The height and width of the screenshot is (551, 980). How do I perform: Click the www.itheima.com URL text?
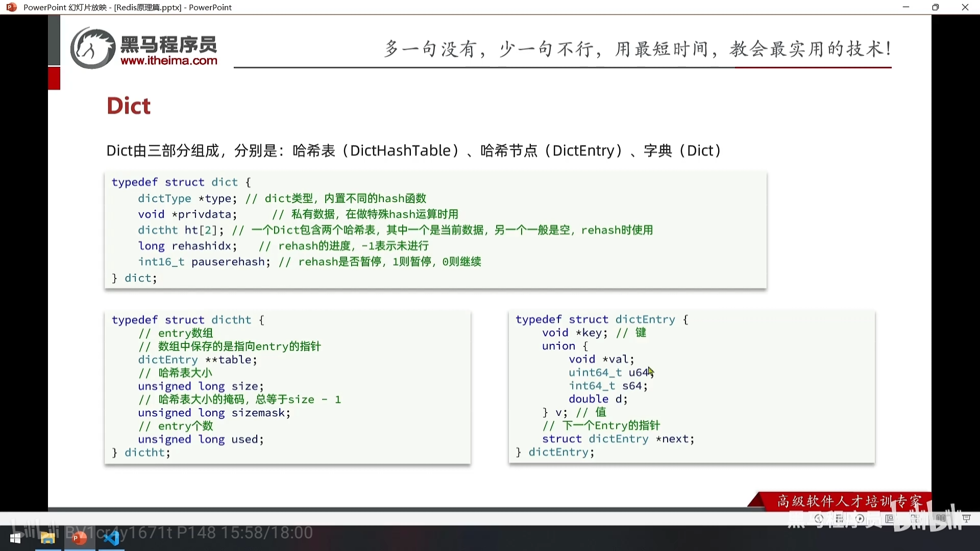168,61
